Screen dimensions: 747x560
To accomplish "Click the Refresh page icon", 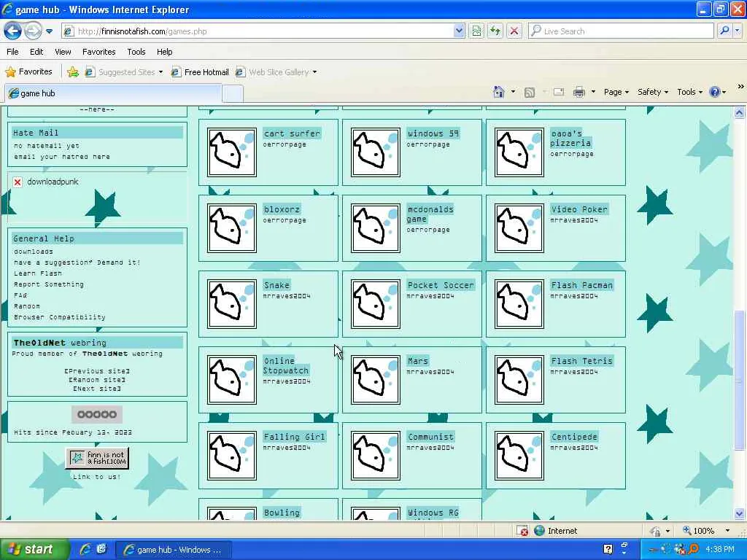I will pos(495,31).
